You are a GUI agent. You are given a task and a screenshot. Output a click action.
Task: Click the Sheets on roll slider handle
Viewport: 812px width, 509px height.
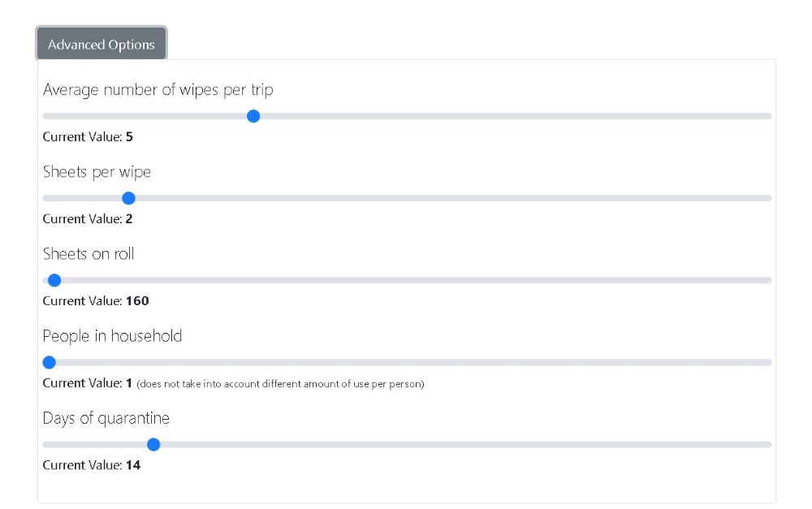point(54,280)
